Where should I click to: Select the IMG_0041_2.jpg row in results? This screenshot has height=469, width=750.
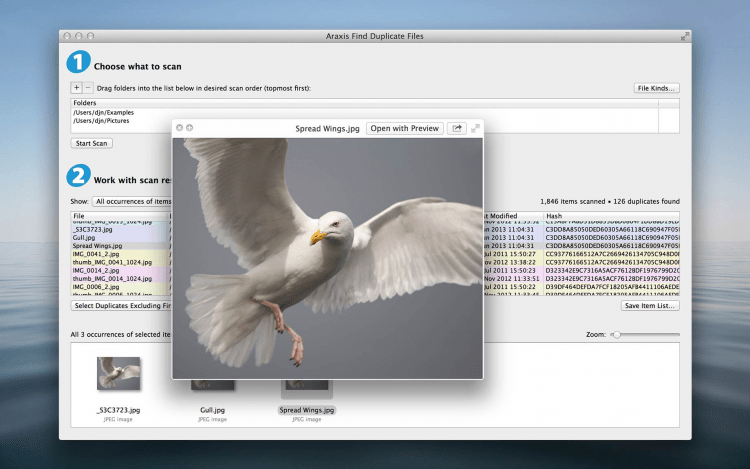(x=98, y=255)
